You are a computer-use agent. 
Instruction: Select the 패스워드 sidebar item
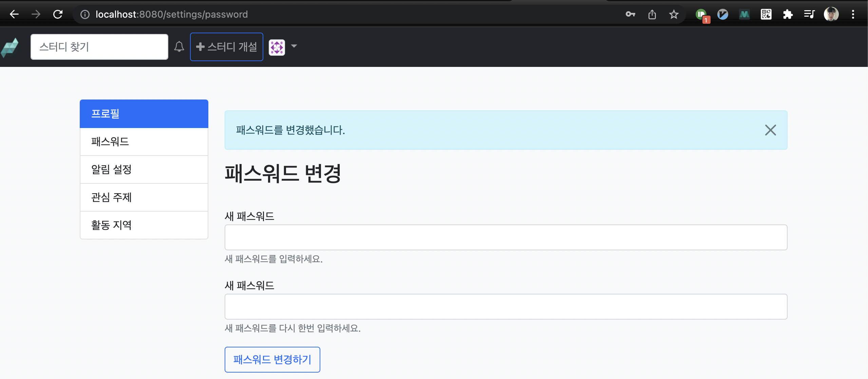point(144,142)
